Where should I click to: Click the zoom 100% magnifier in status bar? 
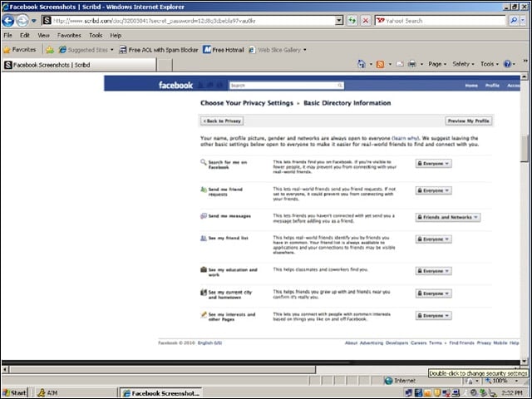488,381
